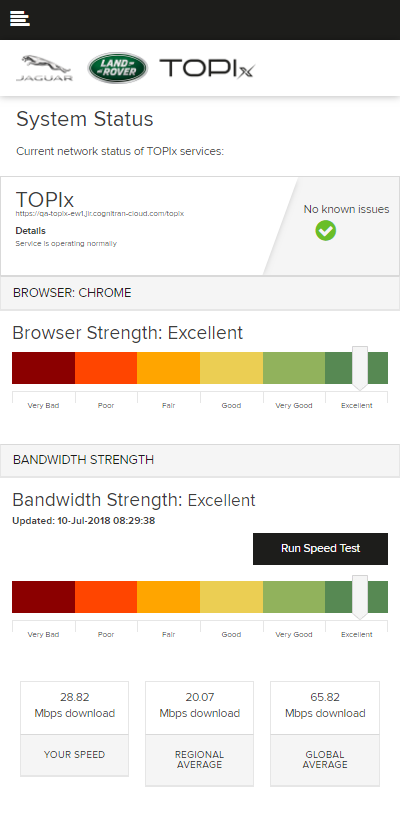The height and width of the screenshot is (824, 400).
Task: Open the TOPIx service URL link
Action: (x=100, y=214)
